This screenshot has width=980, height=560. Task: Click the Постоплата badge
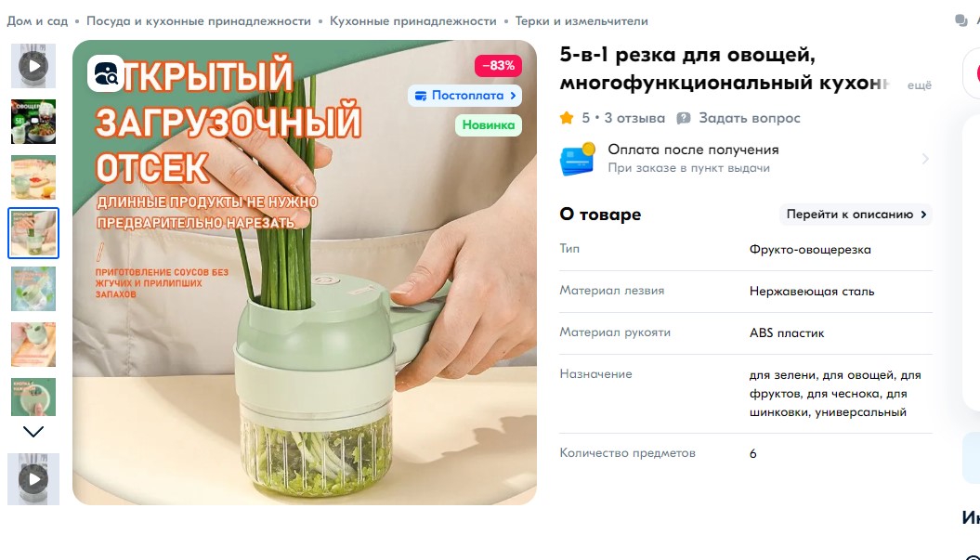pos(465,96)
